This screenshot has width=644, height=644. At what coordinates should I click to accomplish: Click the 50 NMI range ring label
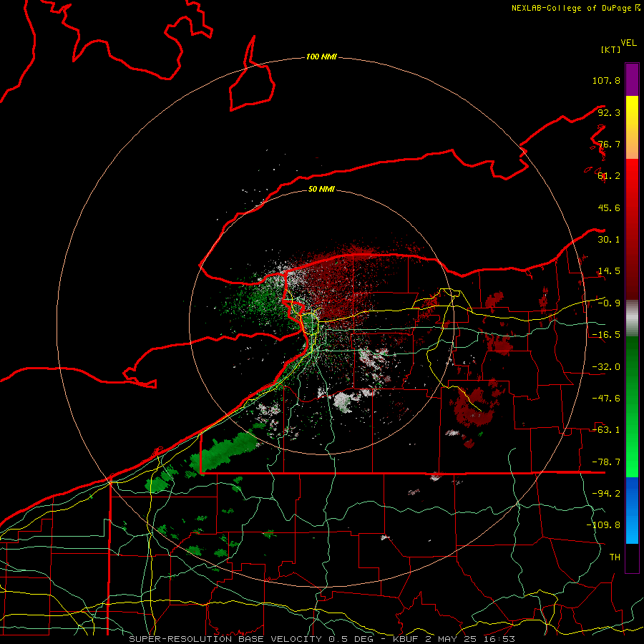pyautogui.click(x=321, y=189)
